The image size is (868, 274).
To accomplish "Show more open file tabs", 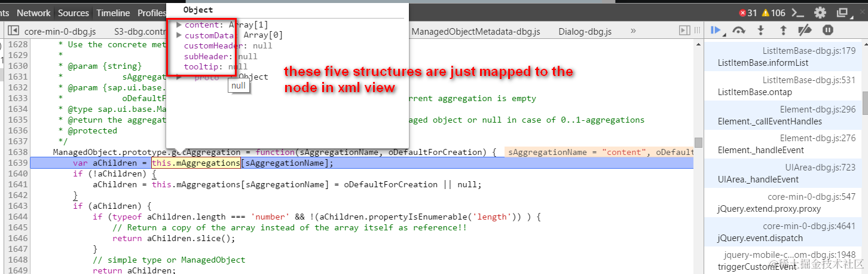I will tap(633, 31).
